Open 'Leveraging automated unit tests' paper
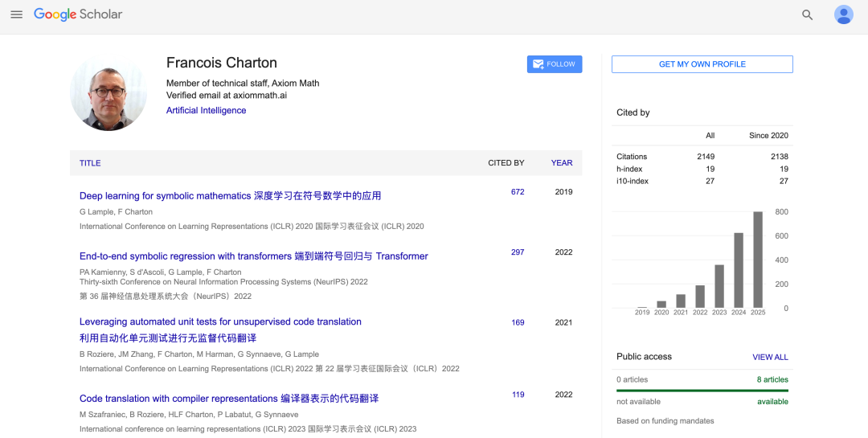868x438 pixels. point(220,321)
